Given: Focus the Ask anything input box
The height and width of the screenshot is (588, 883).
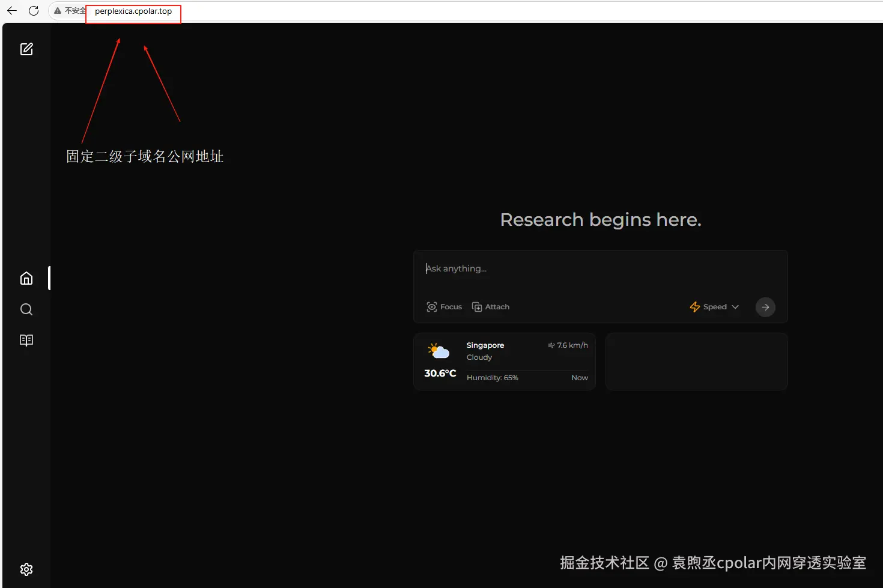Looking at the screenshot, I should point(600,268).
